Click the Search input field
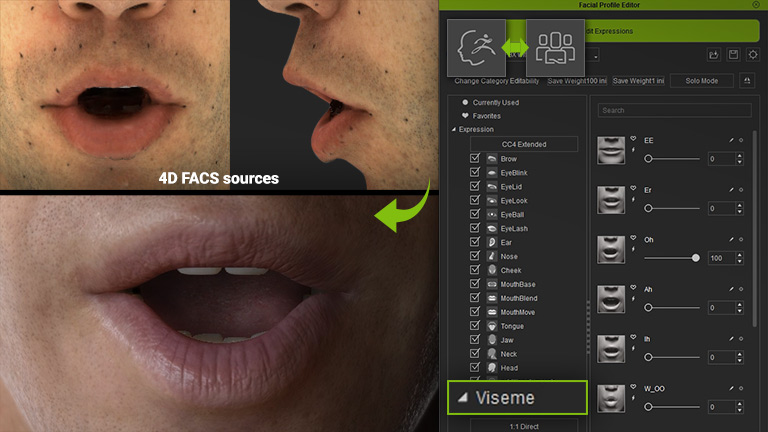 click(x=670, y=110)
